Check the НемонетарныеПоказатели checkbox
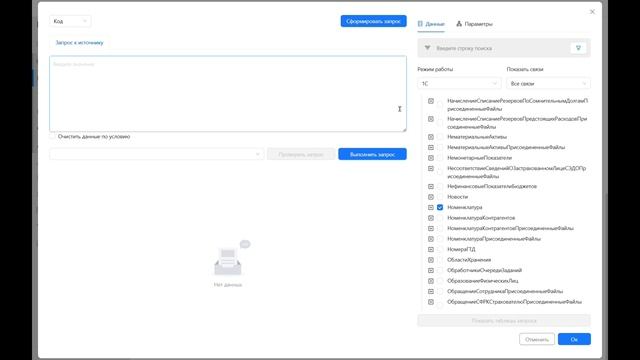 pos(440,158)
